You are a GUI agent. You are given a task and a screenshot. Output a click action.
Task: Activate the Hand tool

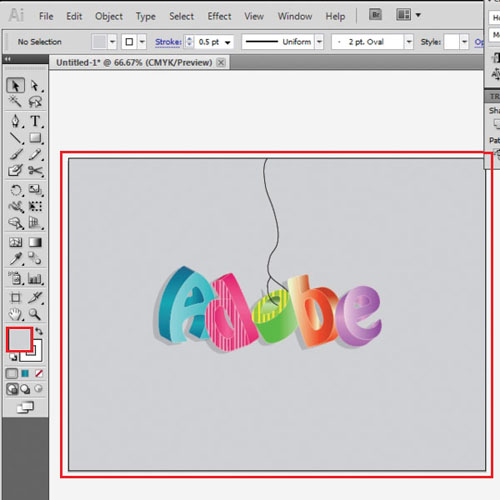(x=15, y=314)
